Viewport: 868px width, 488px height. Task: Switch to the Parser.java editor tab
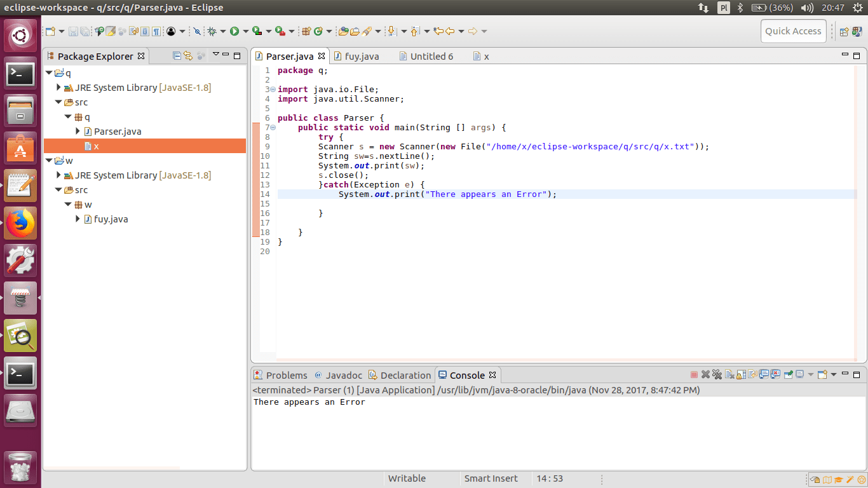[x=290, y=56]
